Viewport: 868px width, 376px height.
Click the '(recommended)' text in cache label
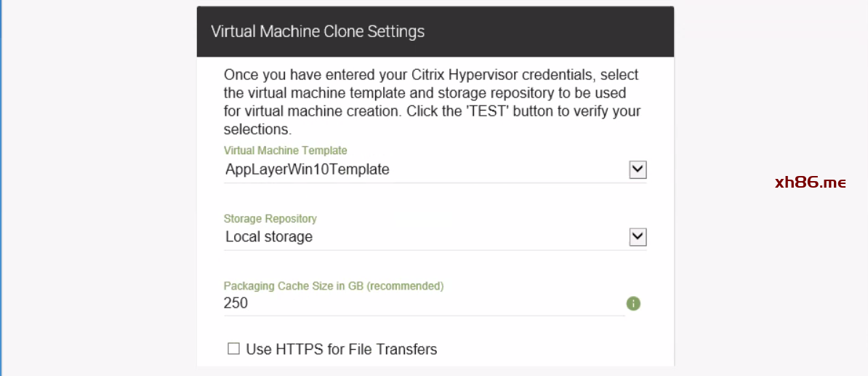tap(405, 286)
